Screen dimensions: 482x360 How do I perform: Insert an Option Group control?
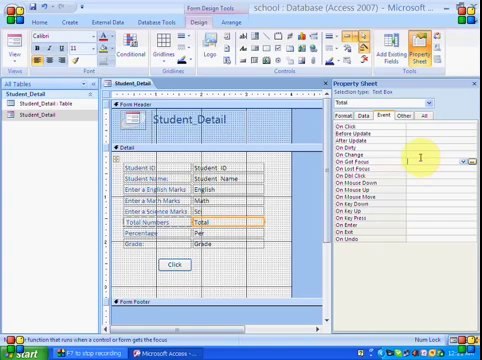point(278,36)
